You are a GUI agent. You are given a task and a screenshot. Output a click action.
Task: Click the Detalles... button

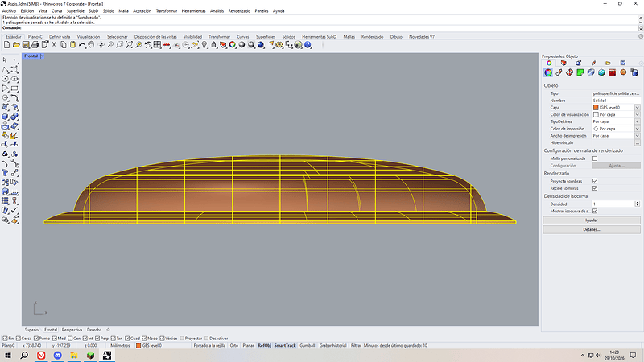(x=592, y=229)
